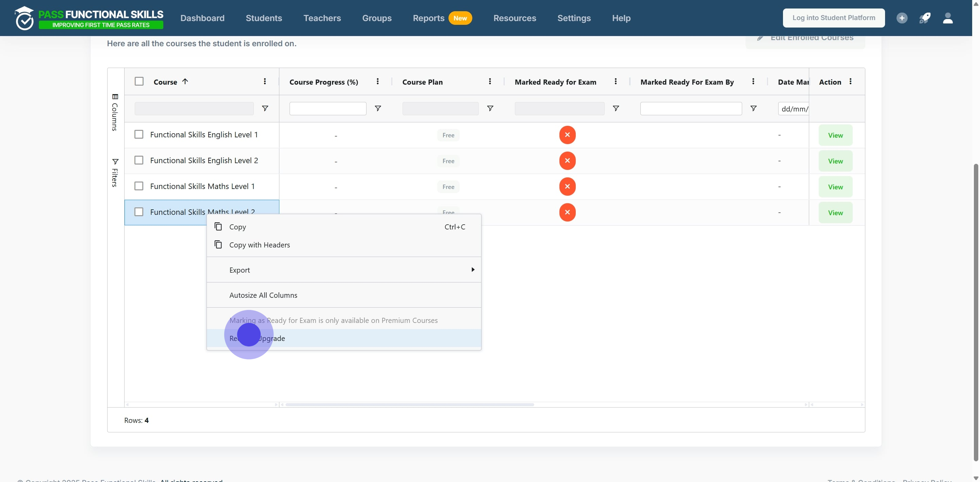The height and width of the screenshot is (482, 980).
Task: Click red X for English Level 1
Action: click(x=567, y=135)
